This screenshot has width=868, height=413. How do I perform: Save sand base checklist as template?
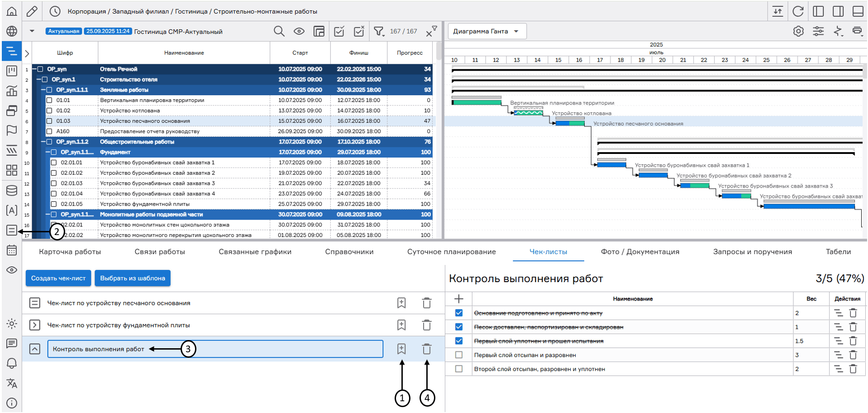pos(401,303)
